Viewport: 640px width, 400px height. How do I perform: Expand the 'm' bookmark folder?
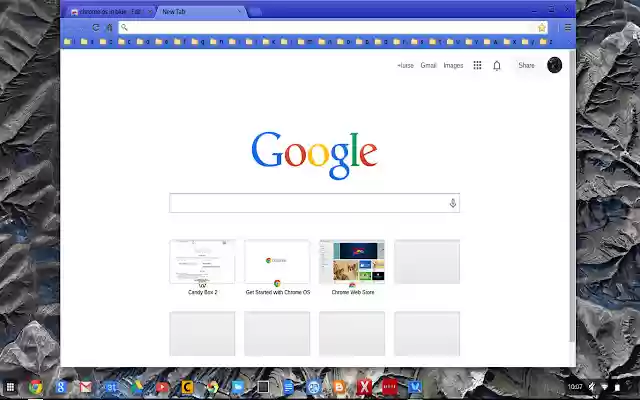click(x=305, y=42)
